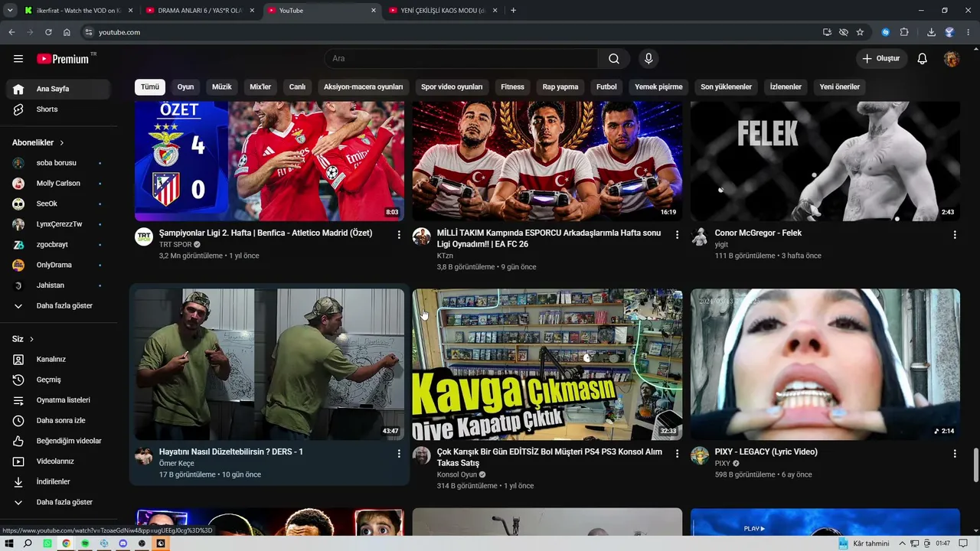Open Kanalınız channel page

pos(58,360)
